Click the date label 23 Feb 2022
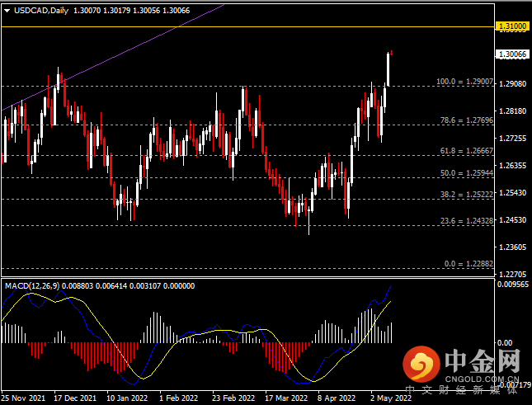Screen dimensions: 532x405 (233, 398)
